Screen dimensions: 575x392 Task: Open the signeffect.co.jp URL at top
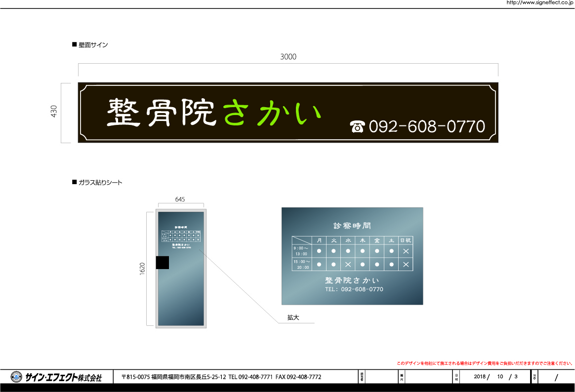(x=539, y=3)
